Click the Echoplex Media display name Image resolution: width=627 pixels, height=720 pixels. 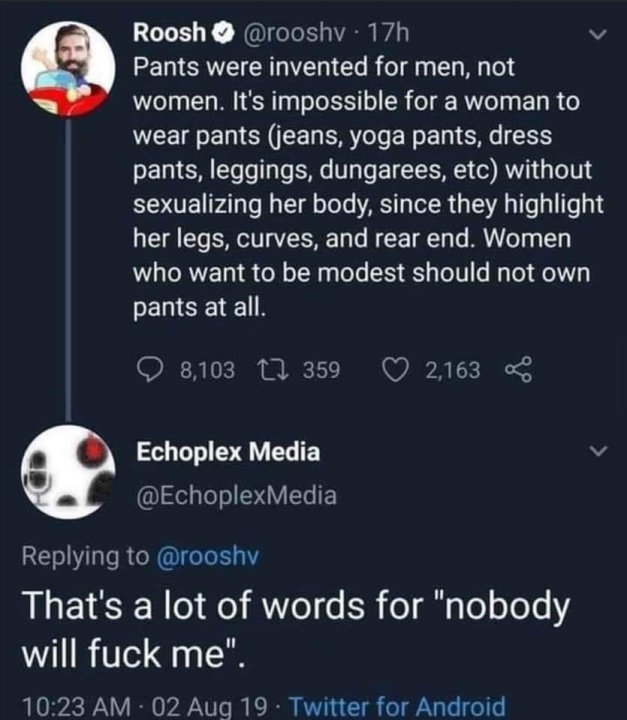click(228, 452)
